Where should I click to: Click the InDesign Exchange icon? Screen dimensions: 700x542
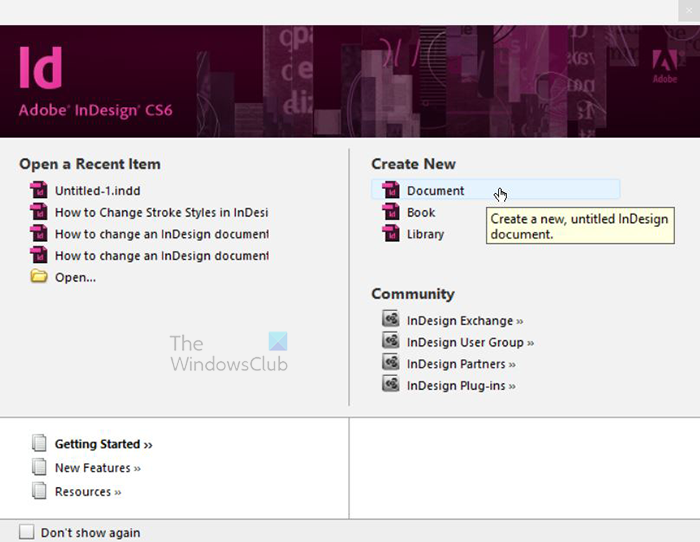(x=391, y=320)
